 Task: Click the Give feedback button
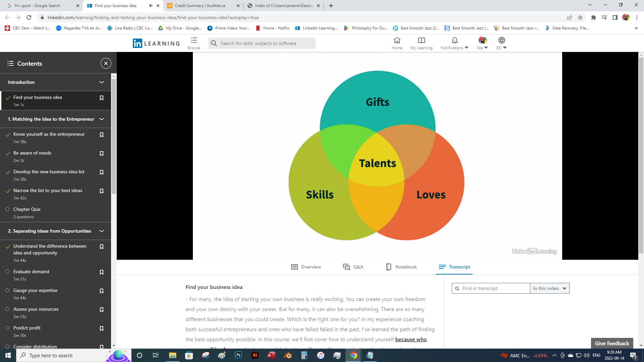(x=612, y=343)
